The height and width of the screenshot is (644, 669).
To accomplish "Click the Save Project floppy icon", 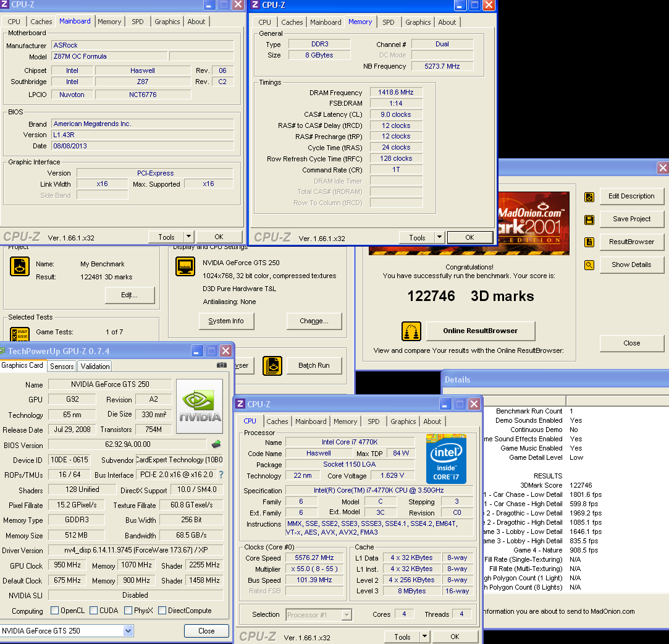I will 589,220.
